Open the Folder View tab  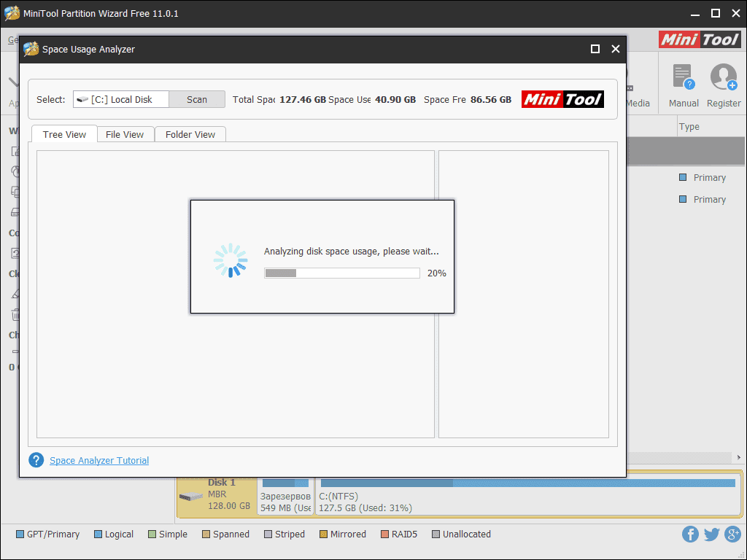click(x=190, y=134)
